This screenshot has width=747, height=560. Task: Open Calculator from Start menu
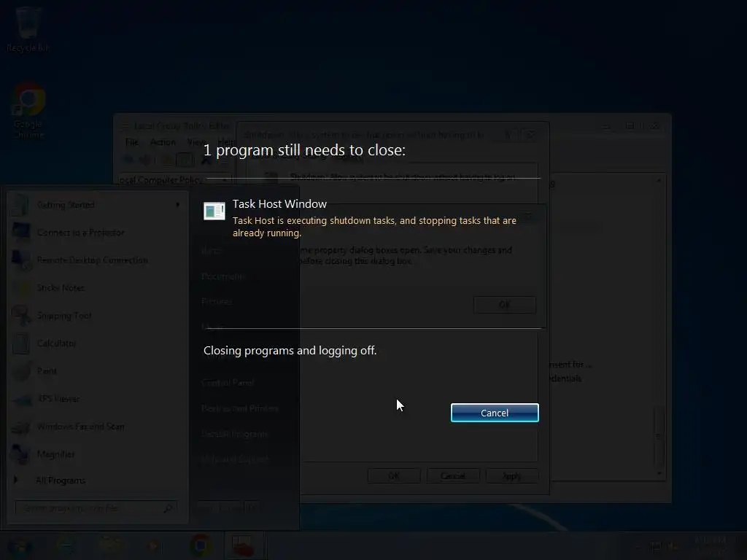(56, 343)
